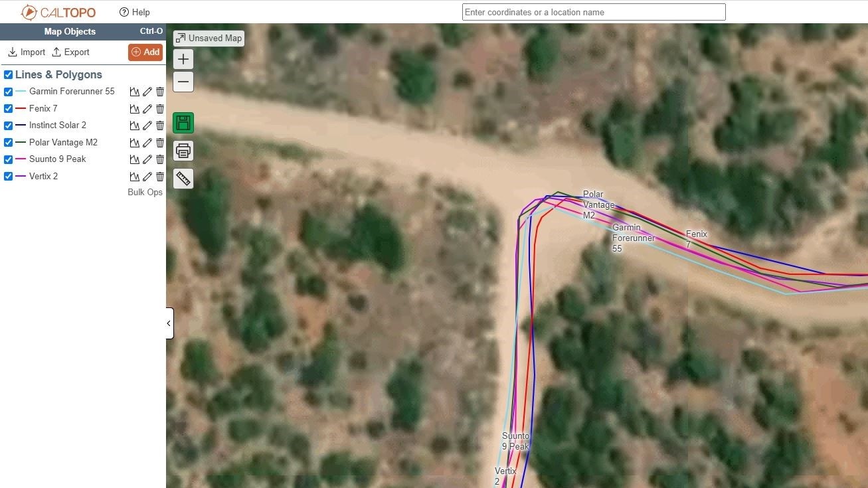
Task: Click the map zoom out minus button
Action: pos(183,82)
